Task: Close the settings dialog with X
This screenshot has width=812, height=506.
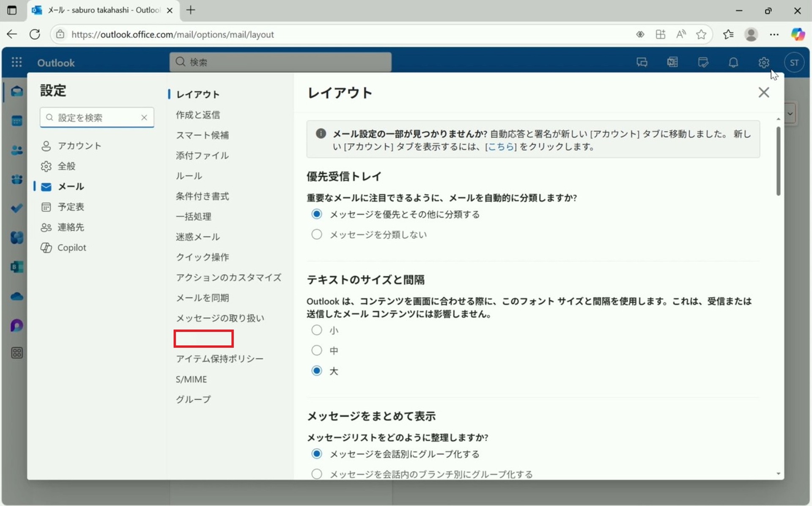Action: tap(763, 92)
